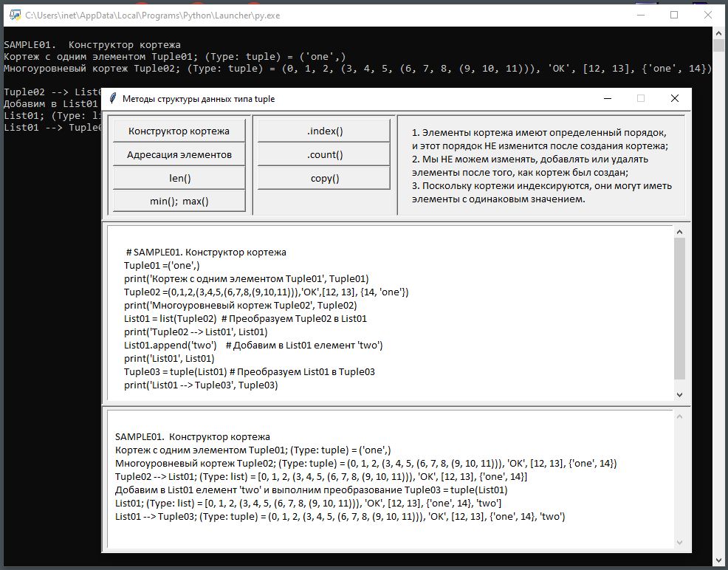Viewport: 728px width, 570px height.
Task: Run the len() example button
Action: pos(179,178)
